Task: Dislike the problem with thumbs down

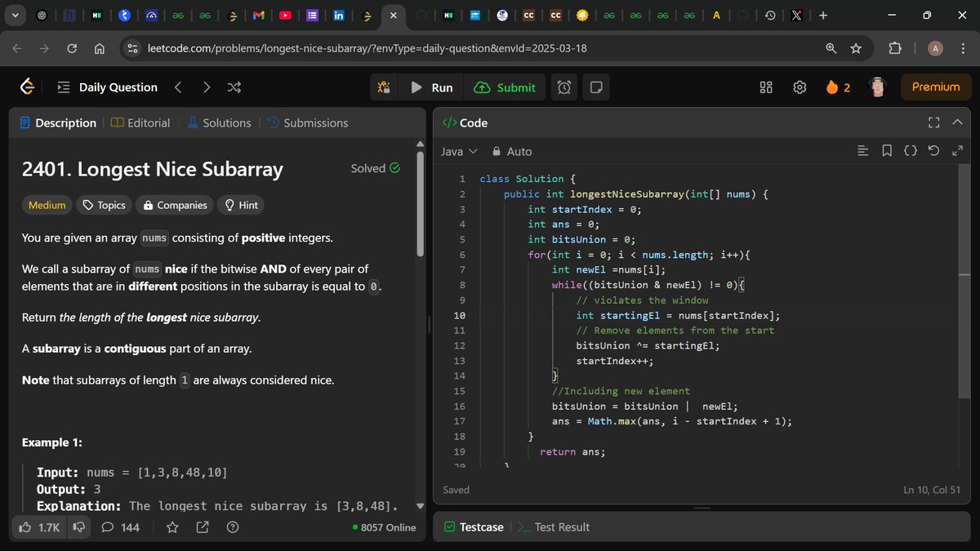Action: pos(79,527)
